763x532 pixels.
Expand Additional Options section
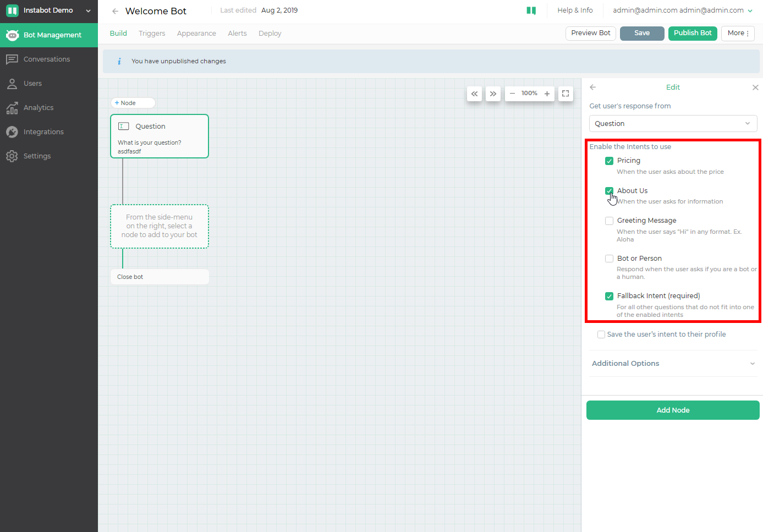pyautogui.click(x=673, y=364)
